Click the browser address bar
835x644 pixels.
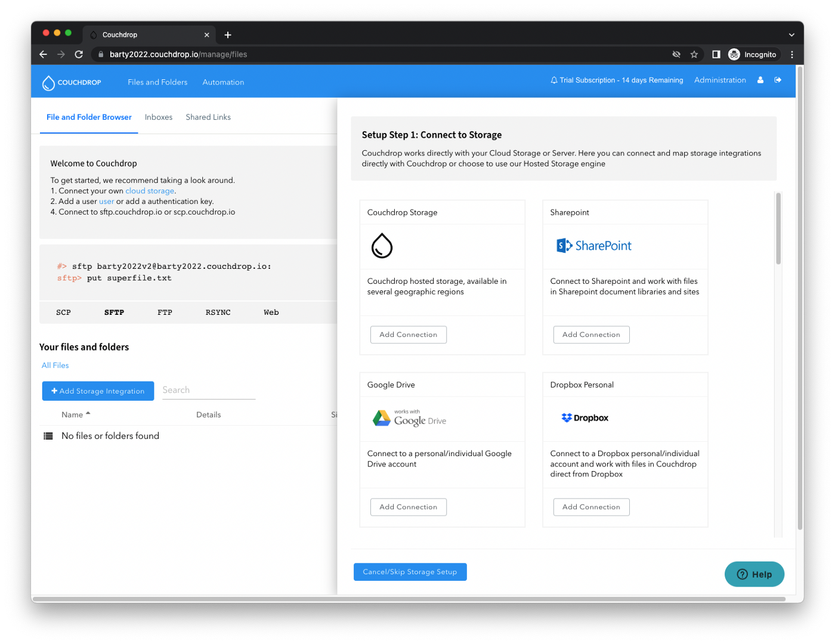(382, 54)
